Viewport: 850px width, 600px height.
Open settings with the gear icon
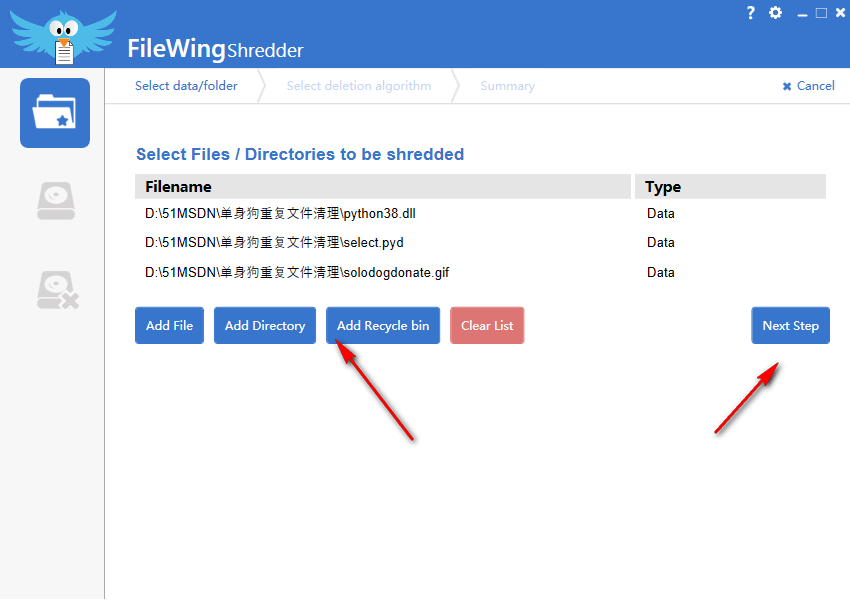pos(776,13)
